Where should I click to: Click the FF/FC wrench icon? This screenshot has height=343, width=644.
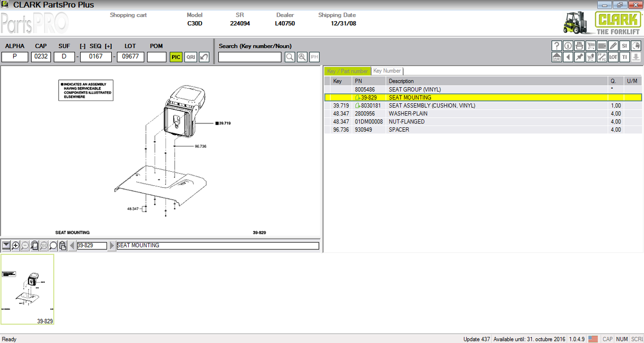[x=602, y=57]
